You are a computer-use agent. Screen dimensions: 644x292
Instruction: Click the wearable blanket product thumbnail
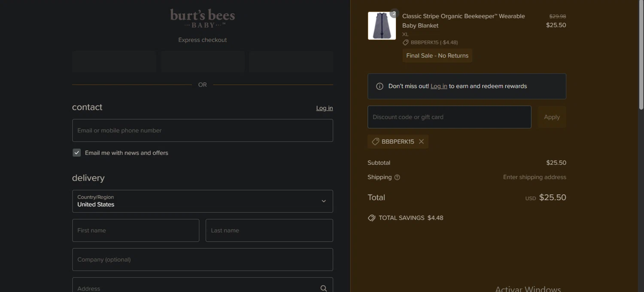pos(382,26)
